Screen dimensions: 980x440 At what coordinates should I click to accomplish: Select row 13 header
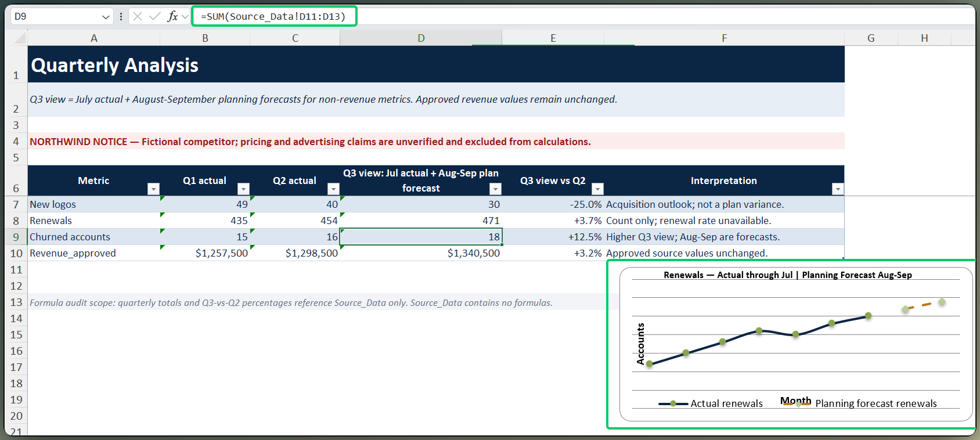pos(16,302)
